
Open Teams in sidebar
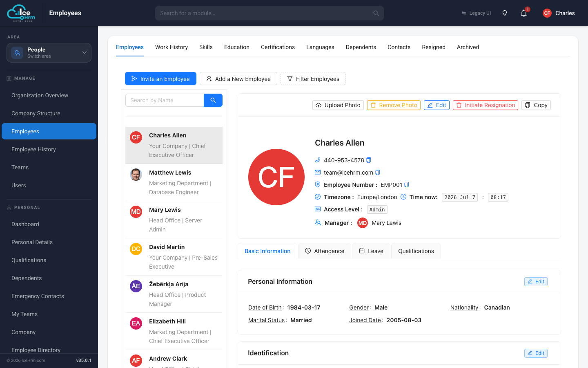49,167
